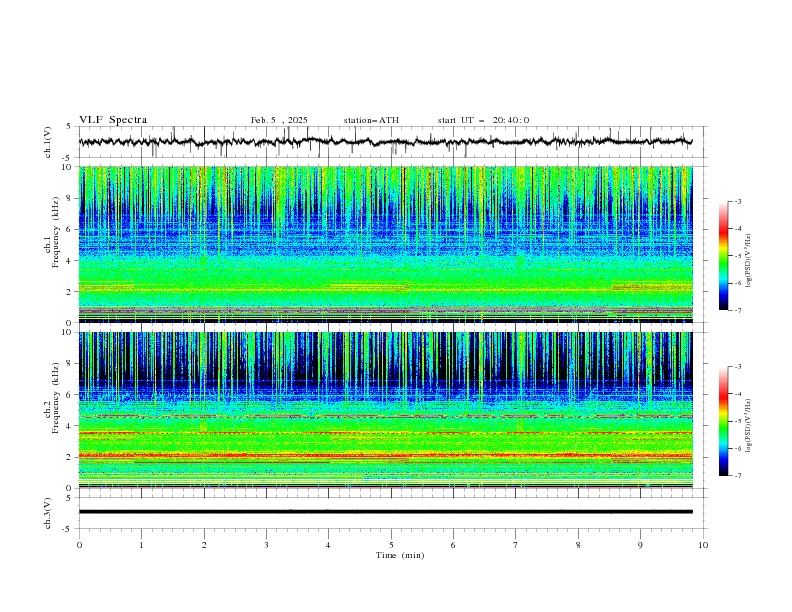The width and height of the screenshot is (792, 612).
Task: Click the '-4' label on ch.2 colorbar
Action: [737, 394]
